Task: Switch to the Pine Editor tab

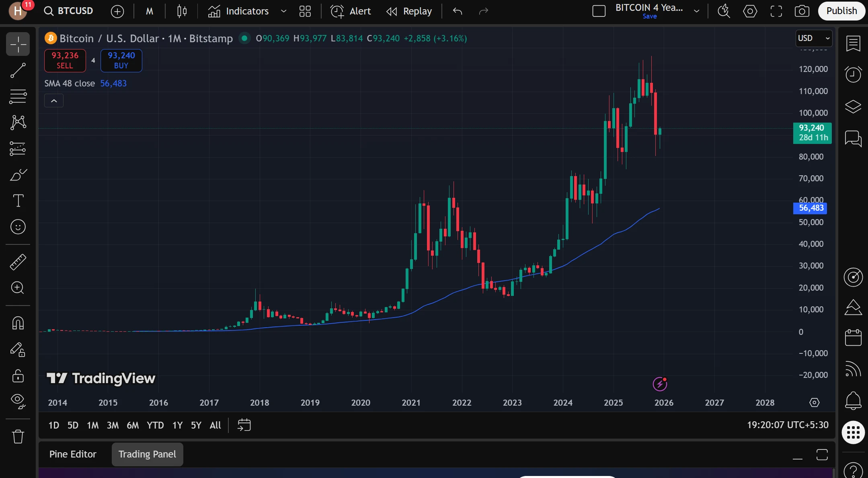Action: (x=72, y=454)
